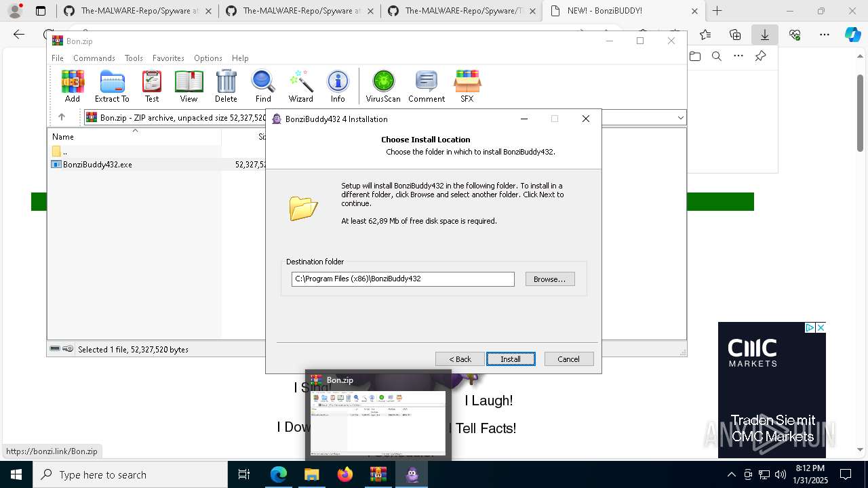Open the Commands menu

[94, 58]
